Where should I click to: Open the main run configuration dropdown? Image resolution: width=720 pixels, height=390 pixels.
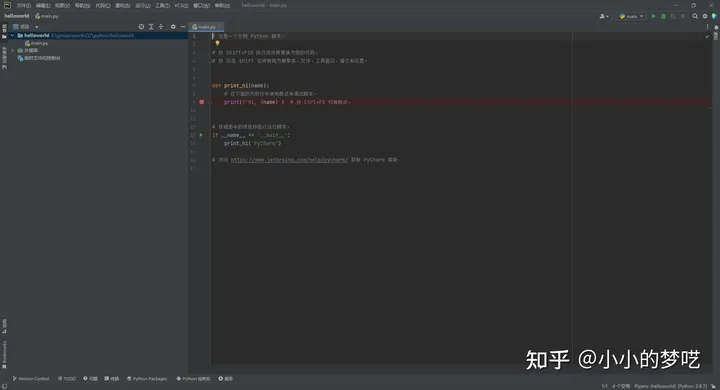coord(631,16)
